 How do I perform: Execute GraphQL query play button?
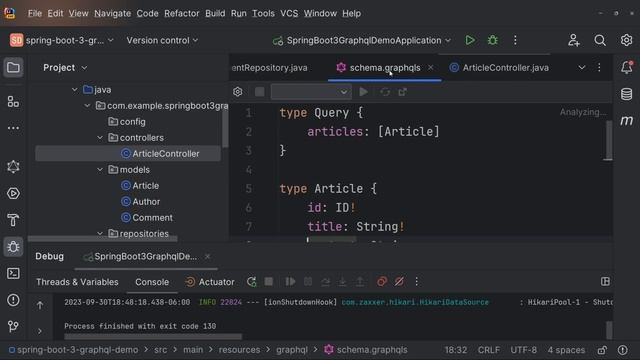(363, 92)
